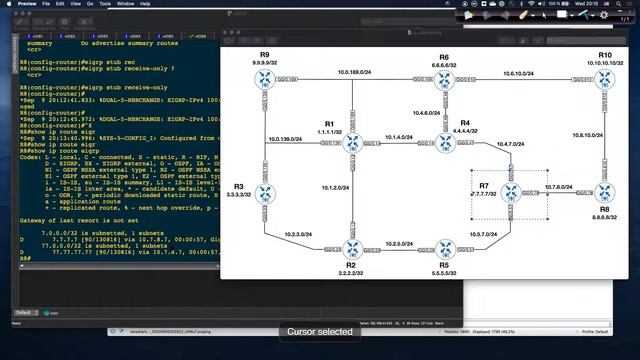Click the 10.5.7.0/24 link label
Screen dimensions: 640x360
[x=483, y=234]
